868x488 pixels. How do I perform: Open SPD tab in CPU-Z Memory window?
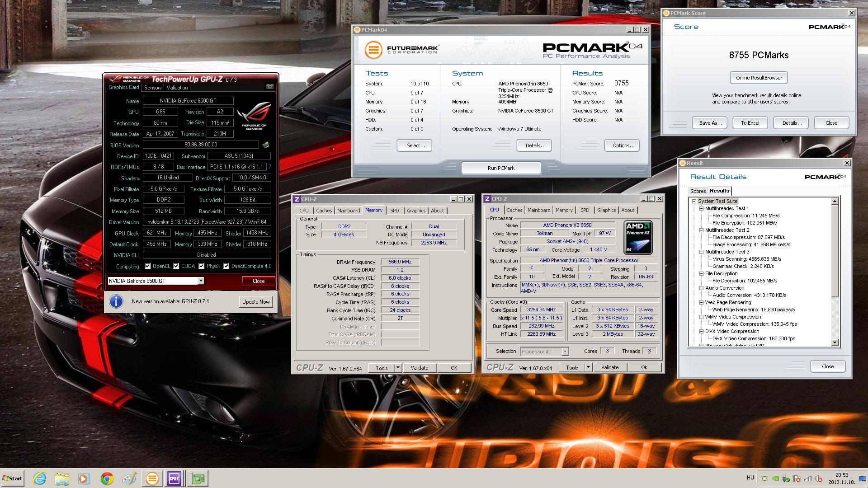(395, 211)
